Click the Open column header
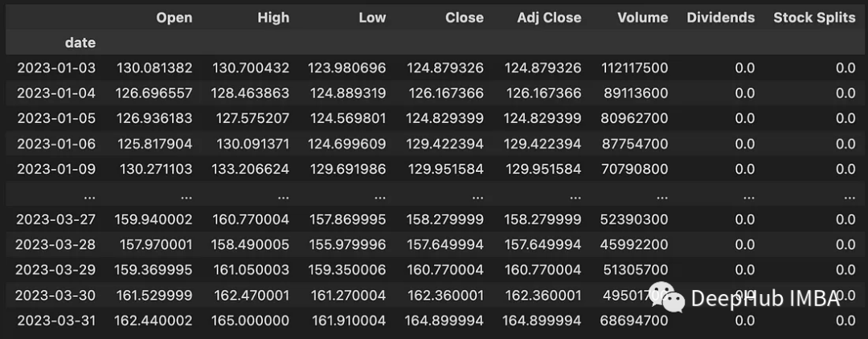 click(x=174, y=18)
